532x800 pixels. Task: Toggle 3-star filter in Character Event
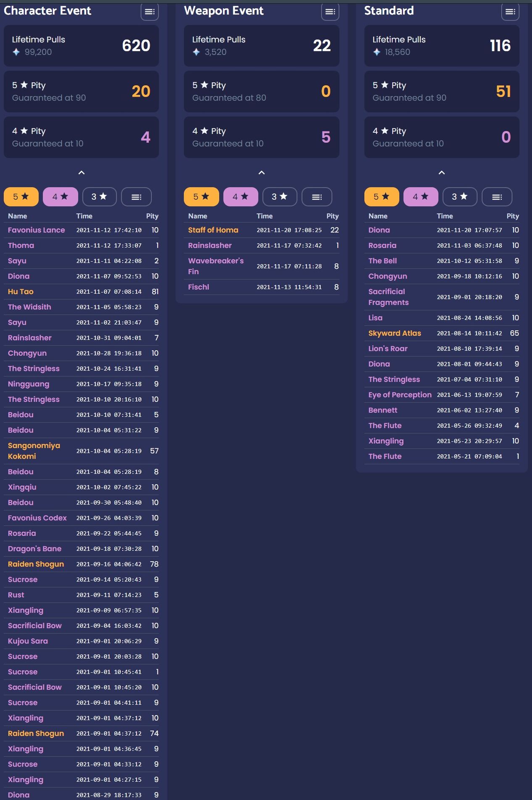pos(99,197)
